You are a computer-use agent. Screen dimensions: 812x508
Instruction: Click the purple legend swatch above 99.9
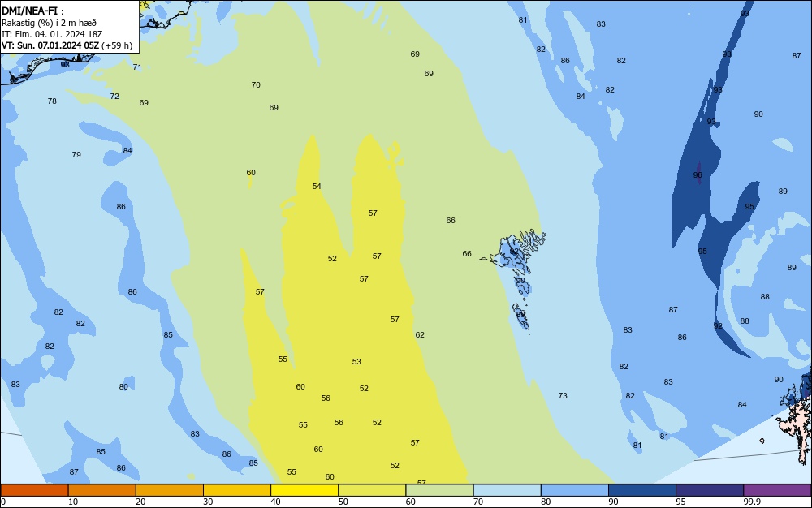click(777, 490)
